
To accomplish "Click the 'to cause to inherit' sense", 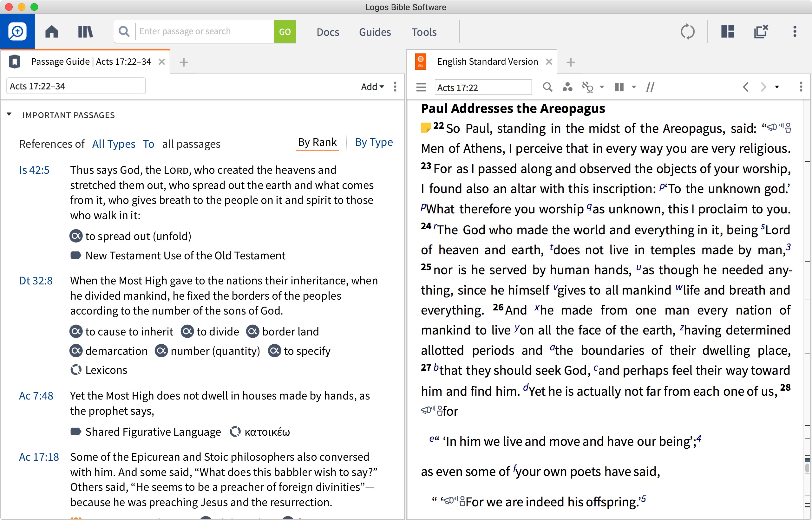I will click(x=129, y=332).
